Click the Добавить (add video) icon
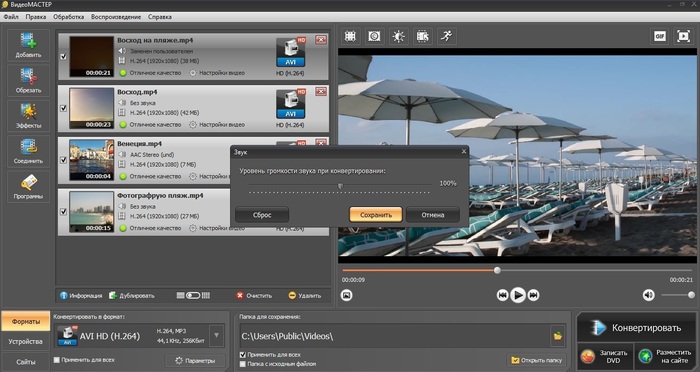The height and width of the screenshot is (372, 700). click(28, 45)
